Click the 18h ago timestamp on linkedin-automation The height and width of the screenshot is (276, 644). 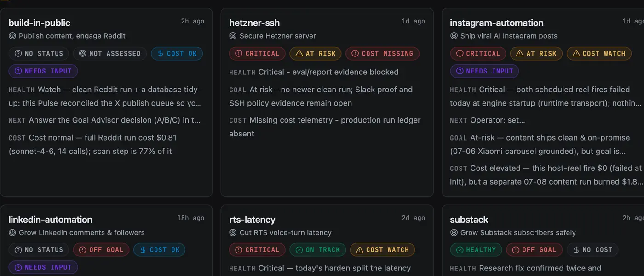(x=191, y=218)
